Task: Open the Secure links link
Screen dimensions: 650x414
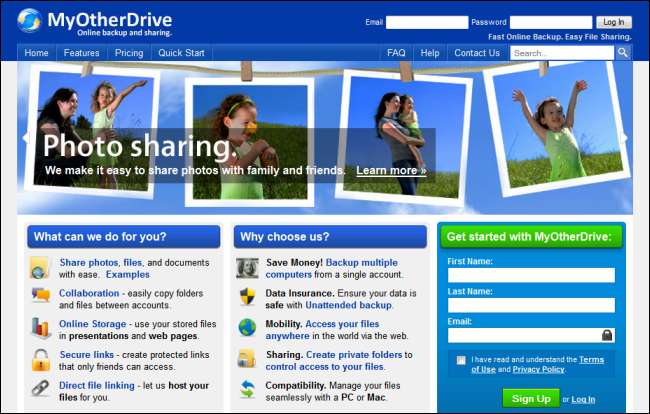Action: tap(87, 355)
